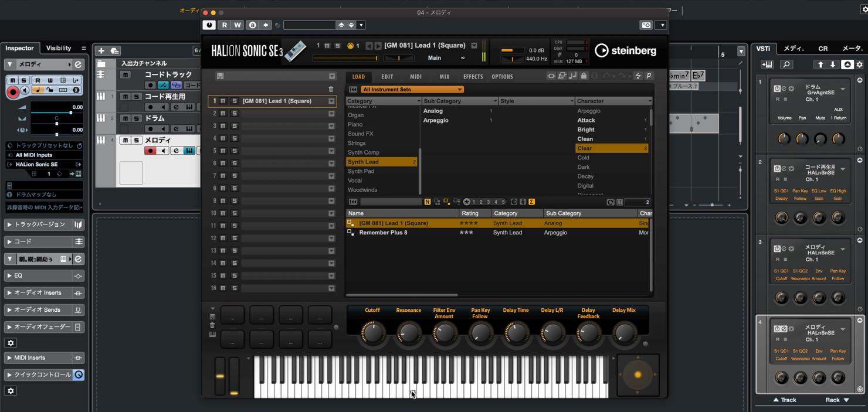This screenshot has width=868, height=412.
Task: Click the orange sphere control
Action: [638, 374]
